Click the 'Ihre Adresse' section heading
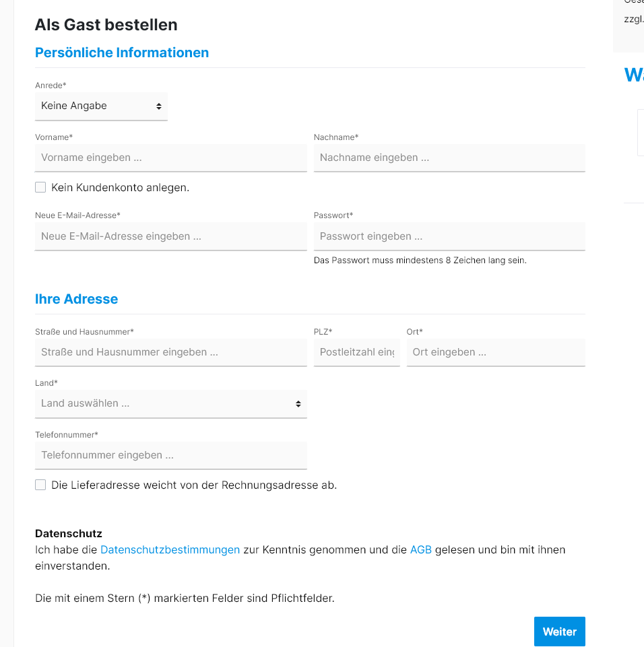The width and height of the screenshot is (644, 647). [76, 300]
